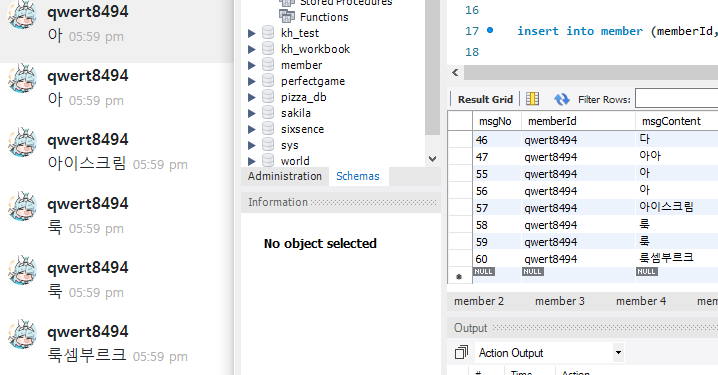Click line number 18 in editor

click(x=472, y=52)
